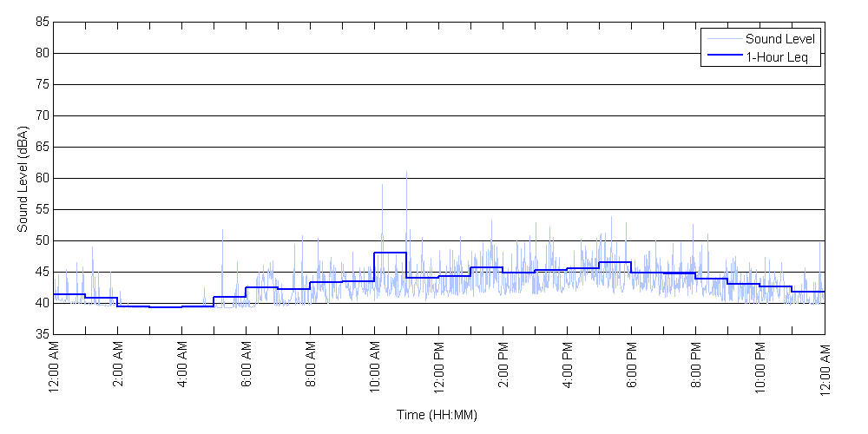Select the 8:00 AM time label

(x=310, y=368)
